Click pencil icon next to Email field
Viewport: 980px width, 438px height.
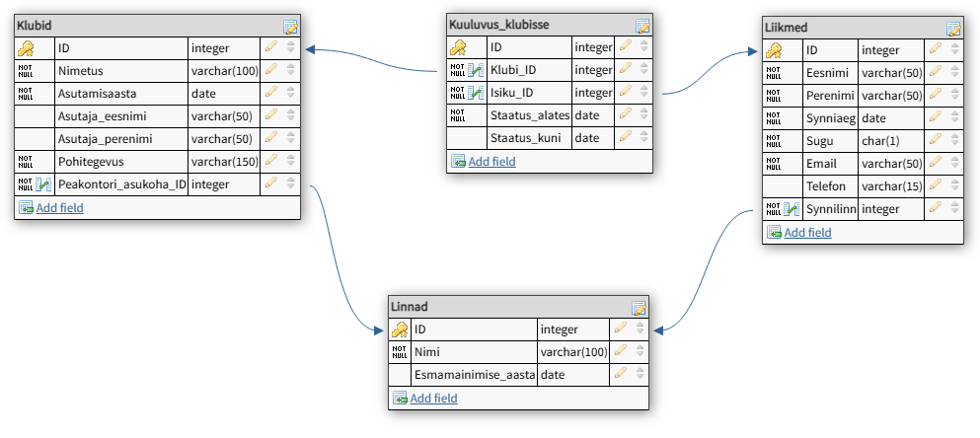tap(935, 163)
